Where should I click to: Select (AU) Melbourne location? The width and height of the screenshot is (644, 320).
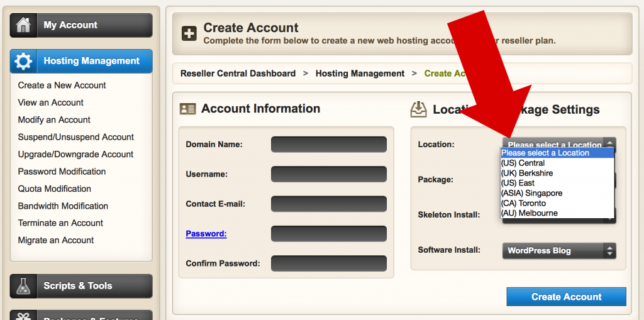click(x=557, y=212)
